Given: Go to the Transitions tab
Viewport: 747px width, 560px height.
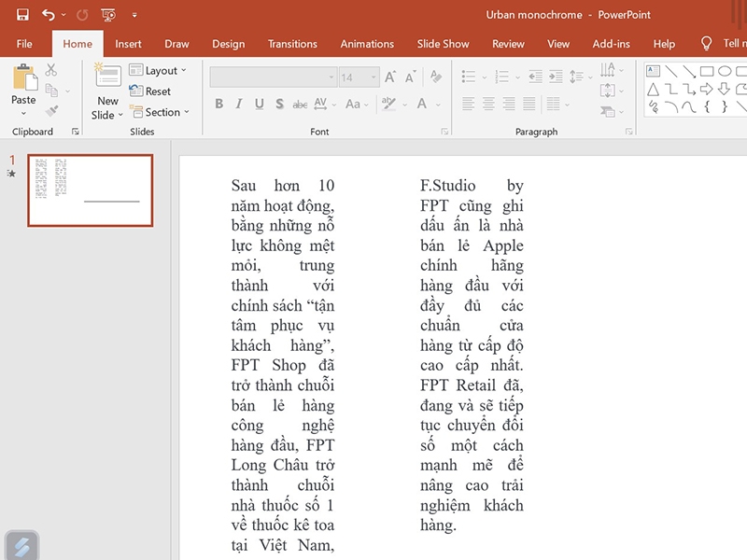Looking at the screenshot, I should click(292, 44).
